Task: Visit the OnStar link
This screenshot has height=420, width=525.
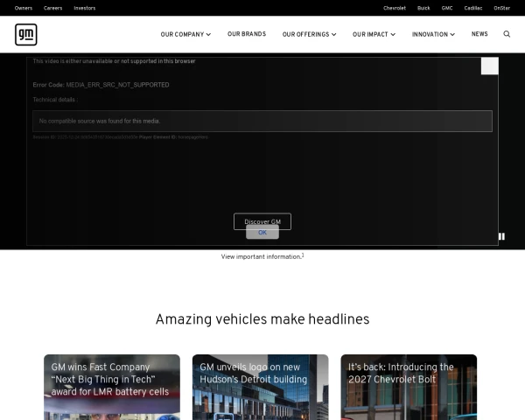Action: [501, 8]
